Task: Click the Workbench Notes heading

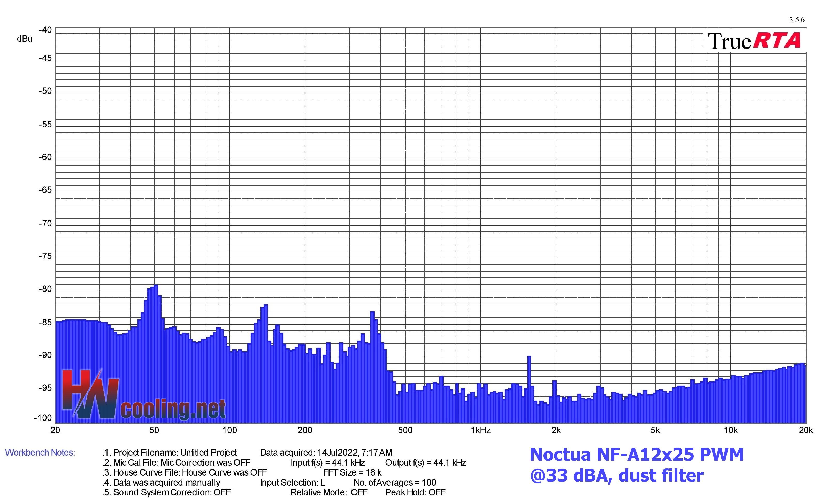Action: [40, 453]
